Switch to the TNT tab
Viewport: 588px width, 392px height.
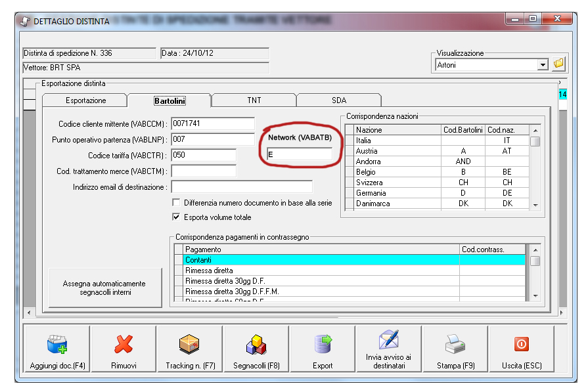254,100
